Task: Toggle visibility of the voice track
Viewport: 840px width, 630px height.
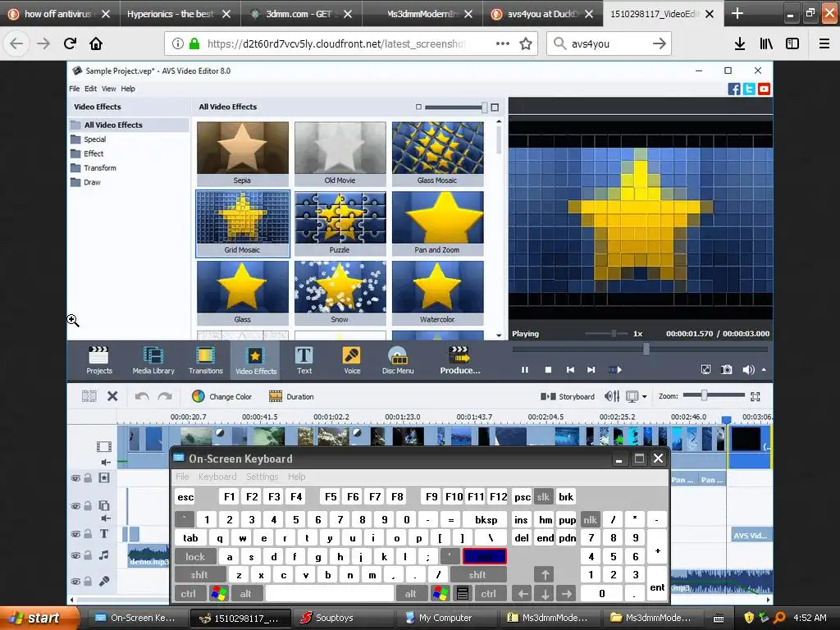Action: 75,581
